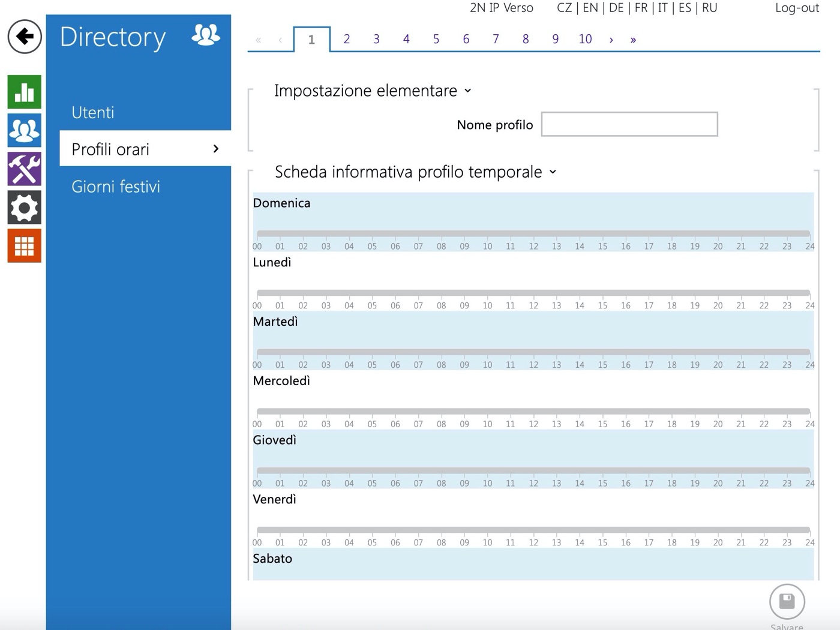Click the Domenica day label

tap(282, 203)
